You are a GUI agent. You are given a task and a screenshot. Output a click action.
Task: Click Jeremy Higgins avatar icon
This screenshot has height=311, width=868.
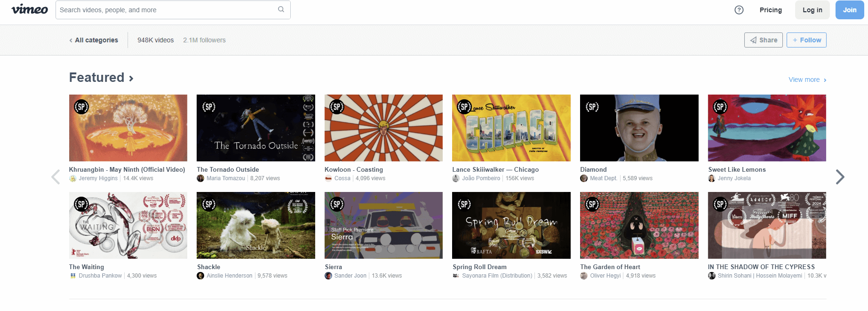pyautogui.click(x=72, y=178)
